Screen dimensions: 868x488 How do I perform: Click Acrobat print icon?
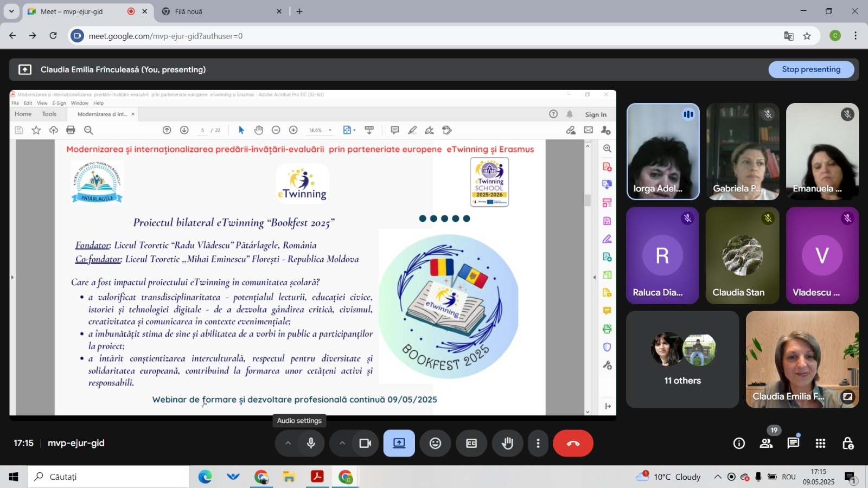click(71, 130)
